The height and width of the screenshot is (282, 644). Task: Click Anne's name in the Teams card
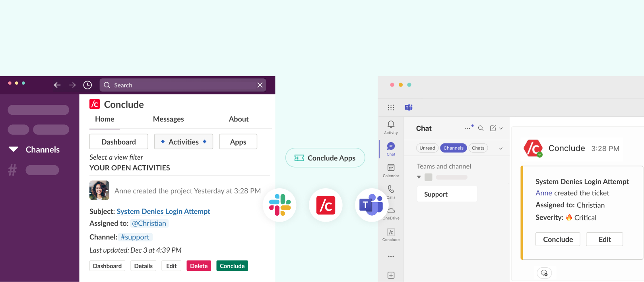[x=544, y=193]
